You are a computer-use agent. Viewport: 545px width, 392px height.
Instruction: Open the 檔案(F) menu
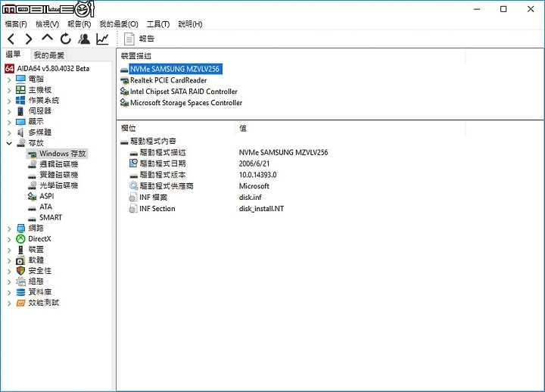[16, 24]
